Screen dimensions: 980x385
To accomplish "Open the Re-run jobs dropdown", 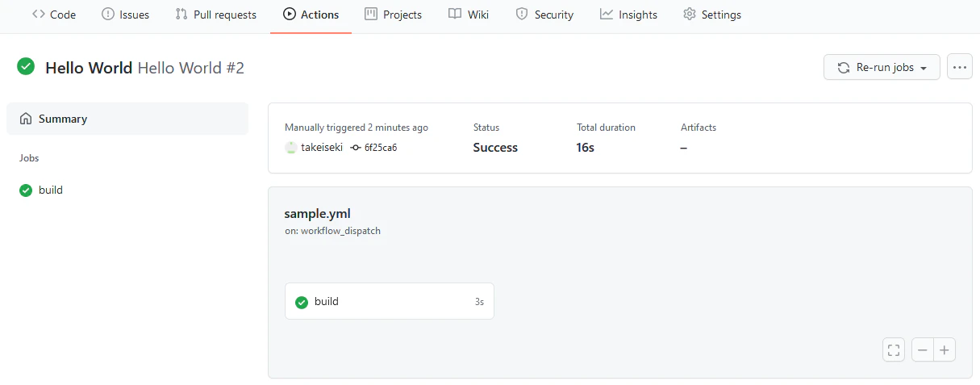I will (882, 67).
